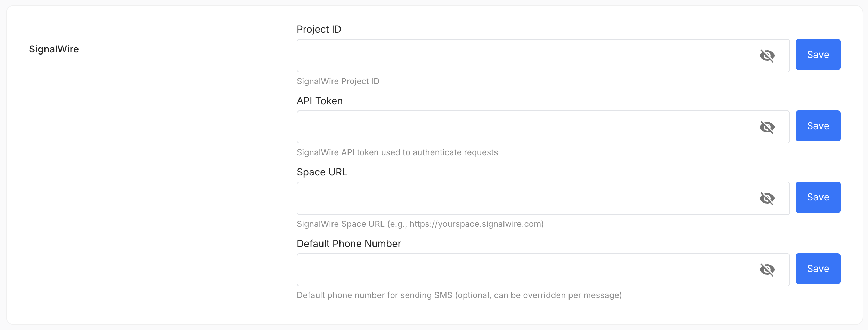
Task: Reveal the Space URL field contents
Action: coord(767,198)
